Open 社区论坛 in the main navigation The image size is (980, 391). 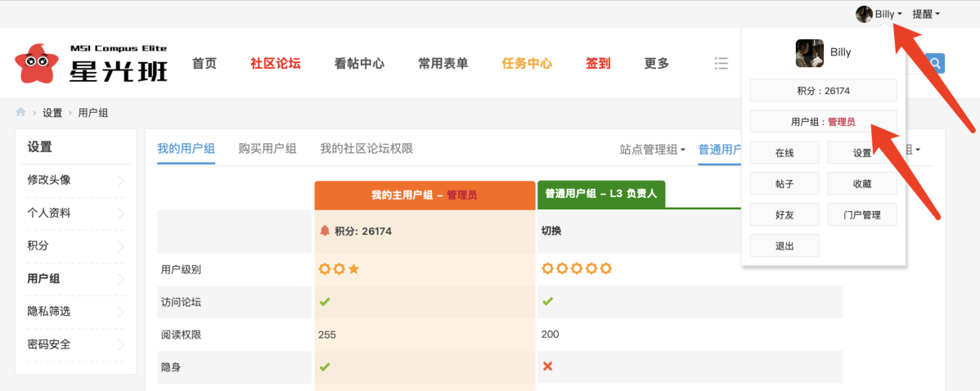coord(275,64)
